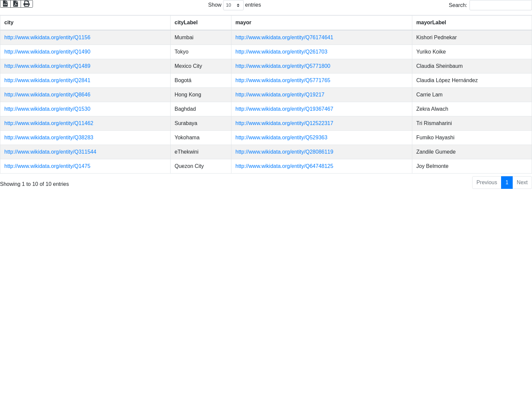The image size is (532, 399).
Task: Export the table as PDF
Action: [16, 4]
